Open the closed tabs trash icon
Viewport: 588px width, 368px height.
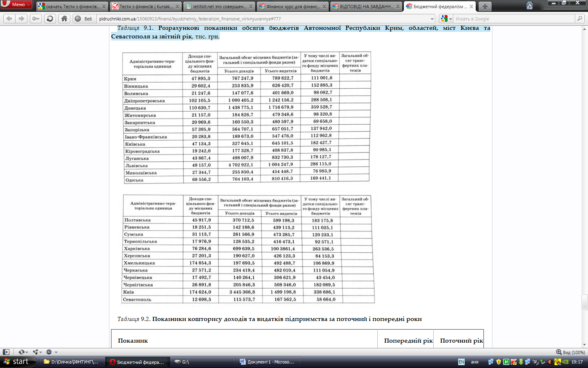(530, 6)
